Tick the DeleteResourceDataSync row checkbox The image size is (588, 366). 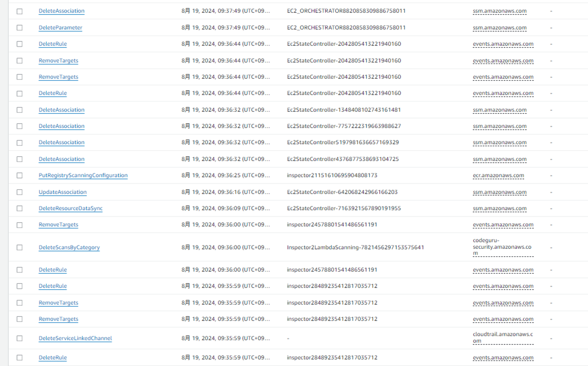tap(20, 208)
